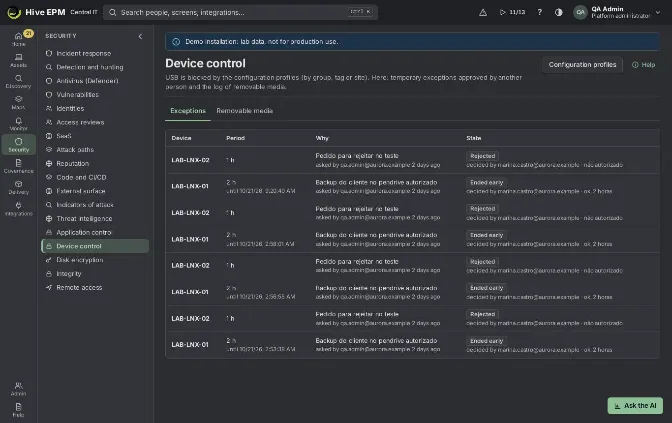Open the alerts warning triangle icon
The image size is (672, 423).
[x=483, y=12]
